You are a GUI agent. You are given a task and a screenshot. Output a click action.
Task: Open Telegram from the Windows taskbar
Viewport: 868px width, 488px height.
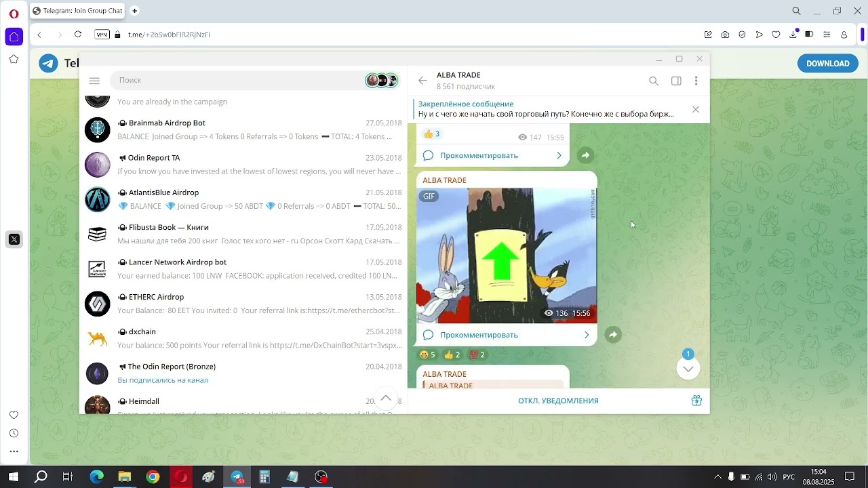click(x=237, y=476)
